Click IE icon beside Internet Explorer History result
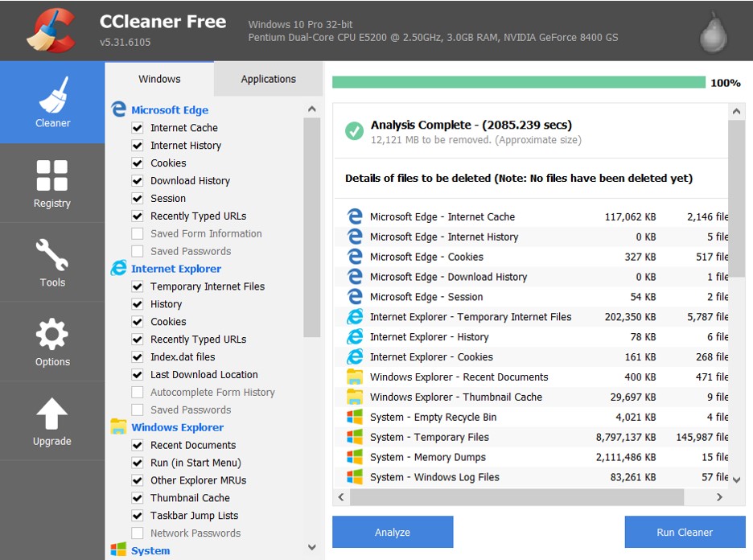The height and width of the screenshot is (560, 753). point(355,336)
